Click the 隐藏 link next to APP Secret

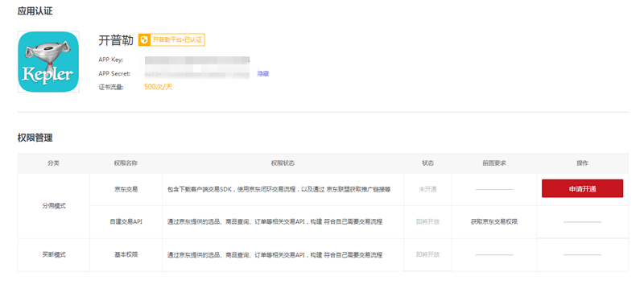tap(263, 73)
